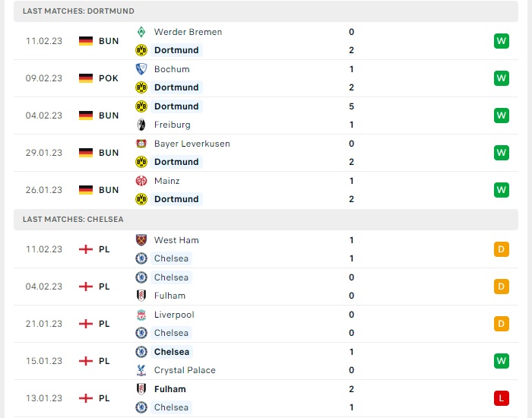
Task: Select the Last Matches: Dortmund header
Action: tap(266, 11)
